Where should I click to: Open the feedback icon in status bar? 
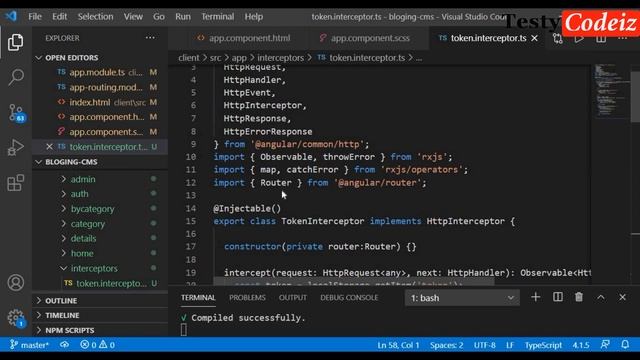pyautogui.click(x=605, y=345)
